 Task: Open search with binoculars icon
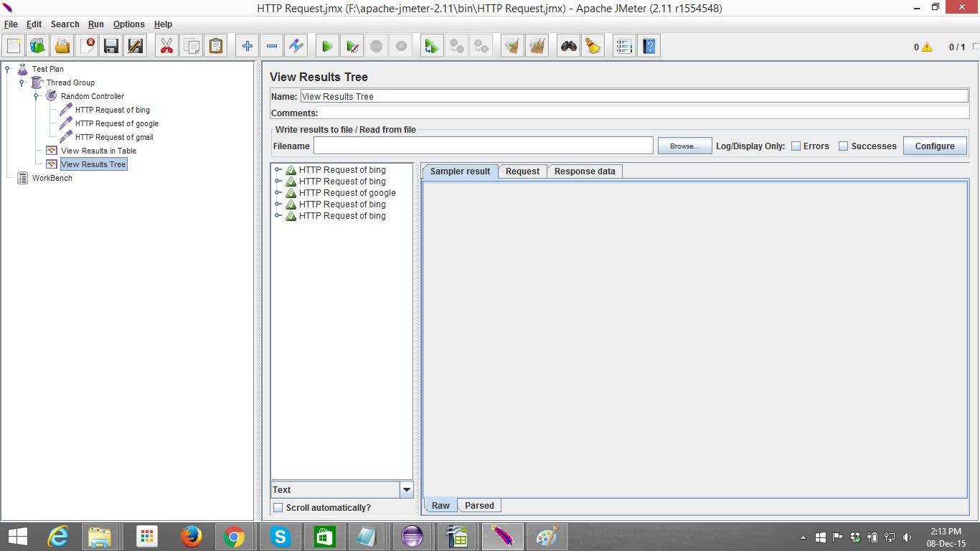(569, 47)
